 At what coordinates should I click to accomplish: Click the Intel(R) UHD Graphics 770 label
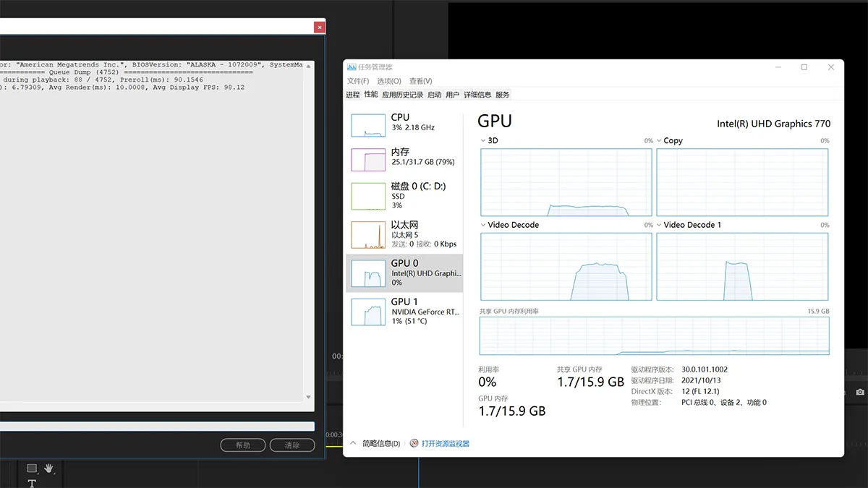(774, 124)
